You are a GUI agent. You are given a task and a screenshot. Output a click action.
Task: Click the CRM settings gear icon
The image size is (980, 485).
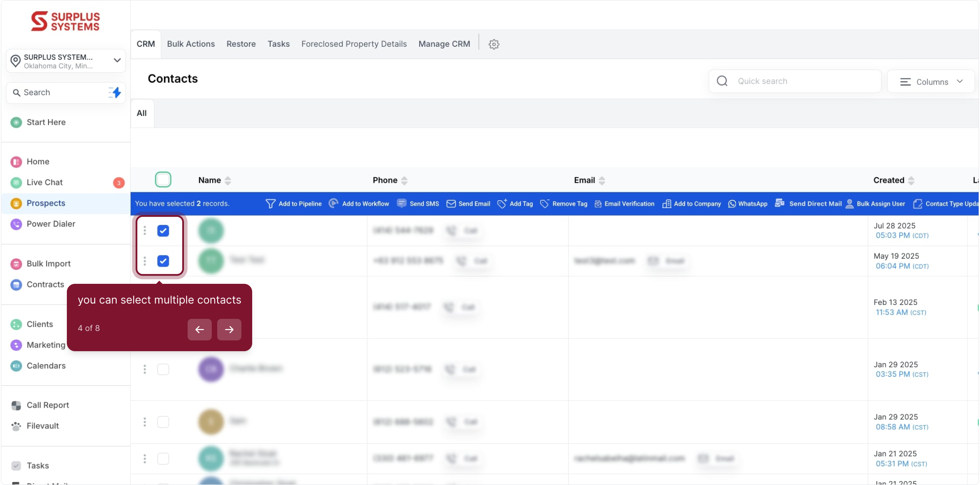pyautogui.click(x=494, y=44)
